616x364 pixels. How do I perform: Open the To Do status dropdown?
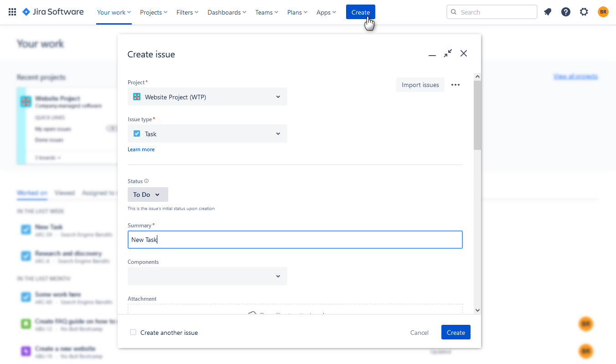pyautogui.click(x=148, y=195)
